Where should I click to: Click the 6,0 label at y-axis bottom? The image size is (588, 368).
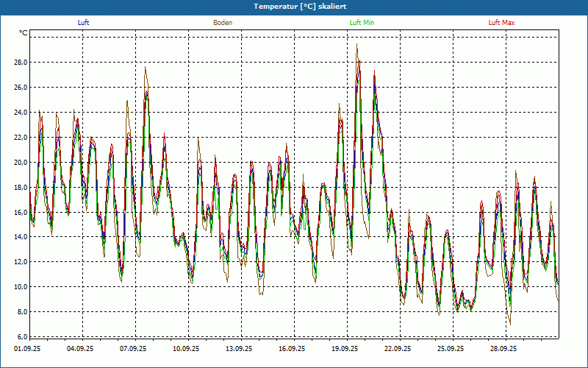pos(21,337)
